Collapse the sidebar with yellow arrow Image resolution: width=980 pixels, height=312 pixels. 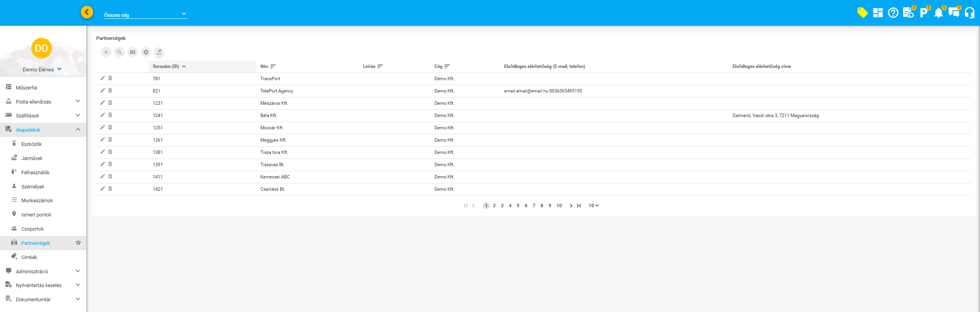[x=87, y=12]
